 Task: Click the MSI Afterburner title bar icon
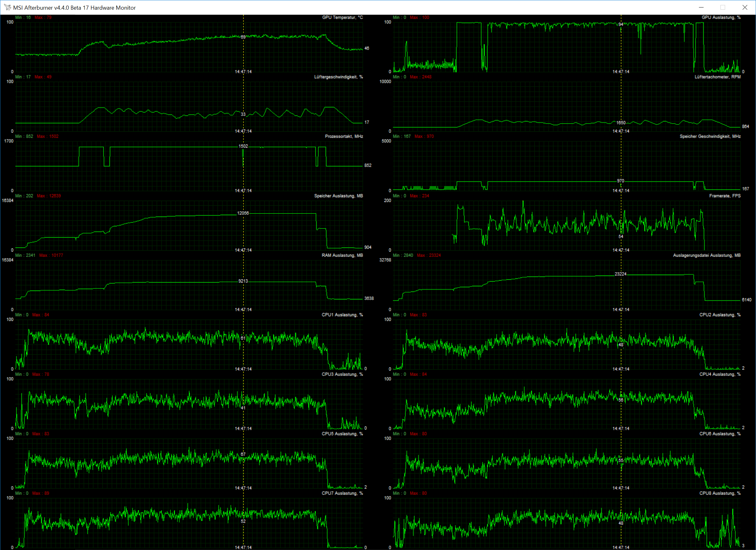point(7,7)
